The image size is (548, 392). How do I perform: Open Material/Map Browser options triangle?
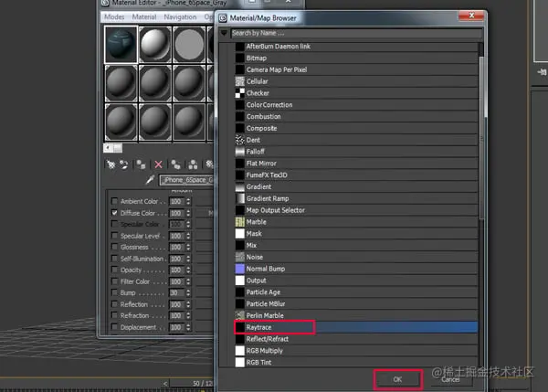(x=225, y=33)
